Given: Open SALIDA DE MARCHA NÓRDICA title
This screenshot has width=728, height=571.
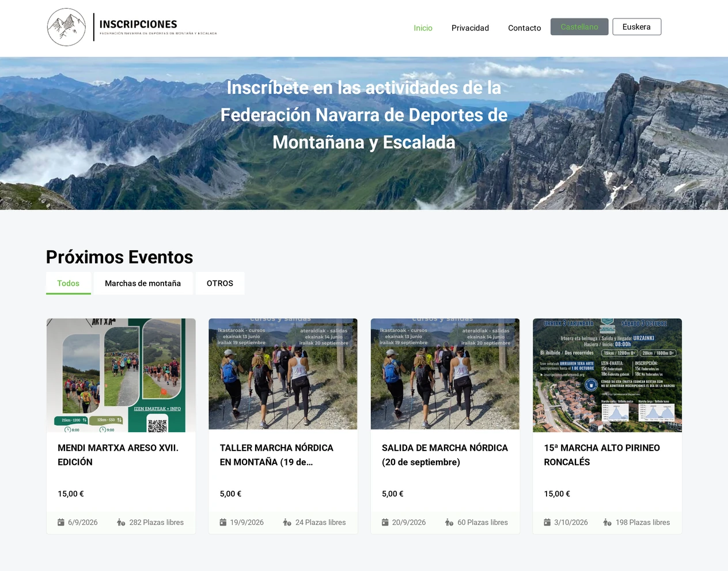Looking at the screenshot, I should click(445, 455).
